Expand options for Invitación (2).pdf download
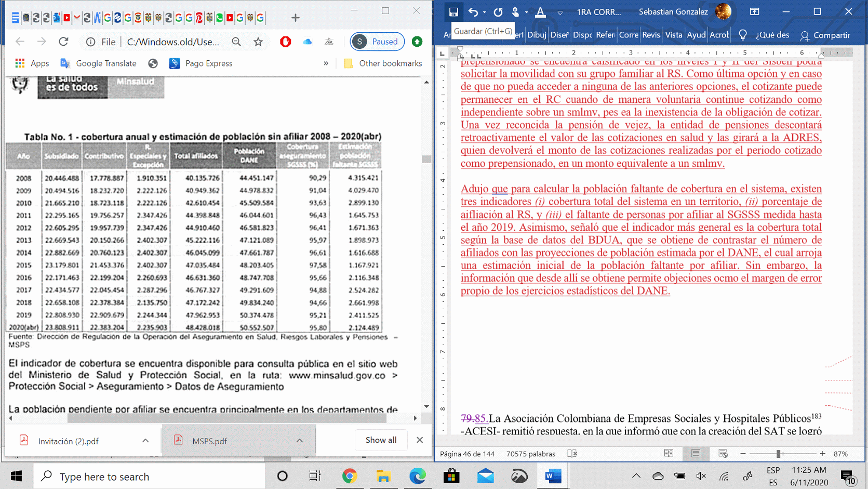Screen dimensions: 868x489 tap(145, 441)
